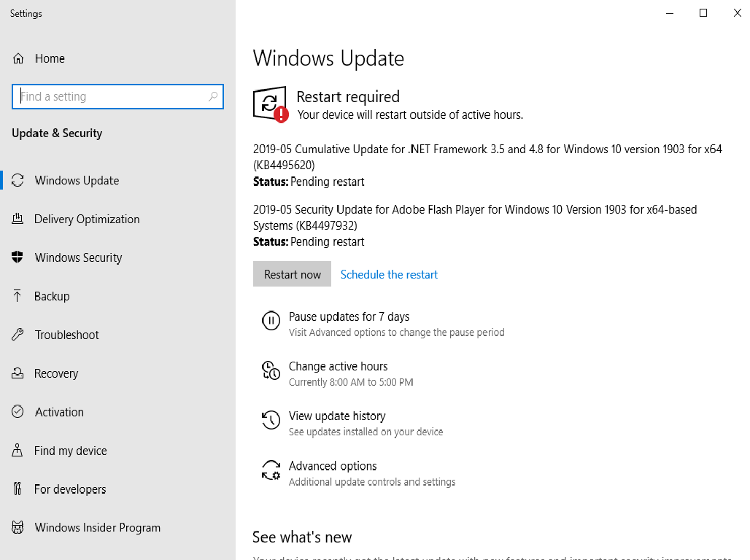
Task: Open Delivery Optimization settings
Action: coord(87,219)
